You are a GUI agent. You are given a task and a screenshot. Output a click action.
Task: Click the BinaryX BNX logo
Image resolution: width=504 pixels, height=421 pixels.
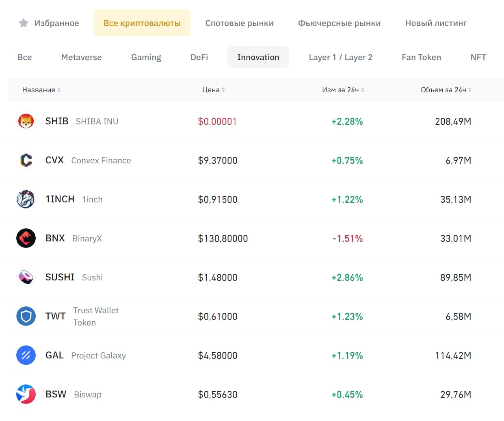(x=26, y=238)
